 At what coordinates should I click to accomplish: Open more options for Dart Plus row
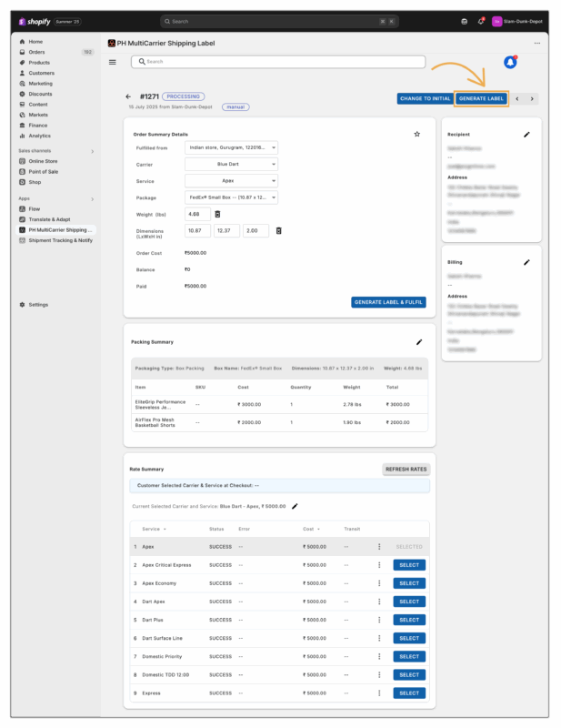coord(379,620)
